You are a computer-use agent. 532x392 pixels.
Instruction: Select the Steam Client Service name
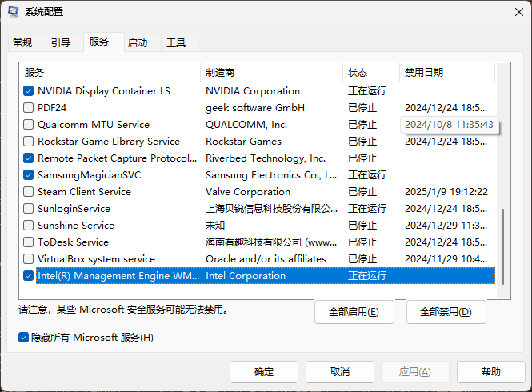click(84, 192)
